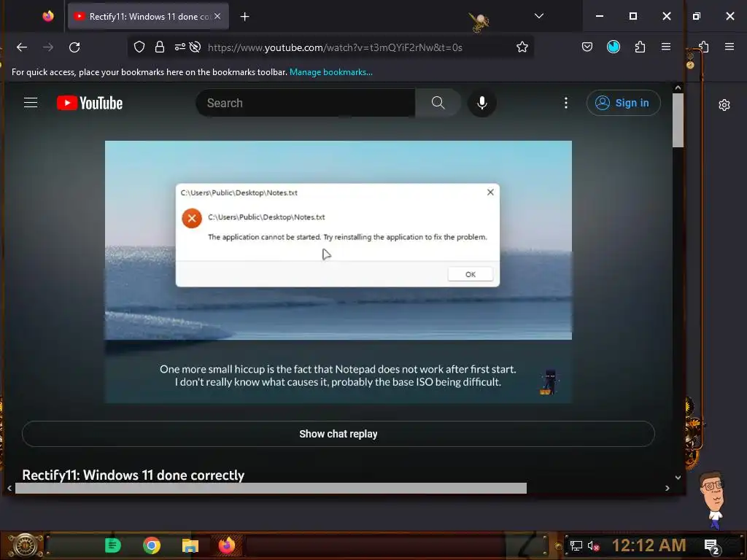This screenshot has width=747, height=560.
Task: Click the site security padlock icon
Action: click(x=160, y=47)
